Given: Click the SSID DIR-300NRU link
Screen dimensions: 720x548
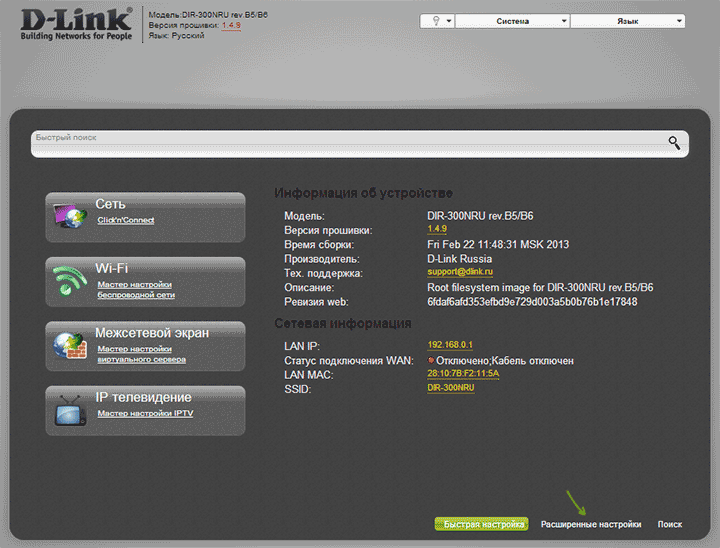Looking at the screenshot, I should [x=451, y=388].
